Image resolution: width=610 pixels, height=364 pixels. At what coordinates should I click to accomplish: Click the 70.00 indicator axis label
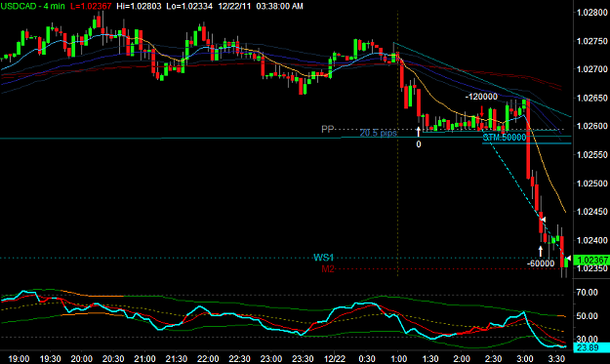587,292
